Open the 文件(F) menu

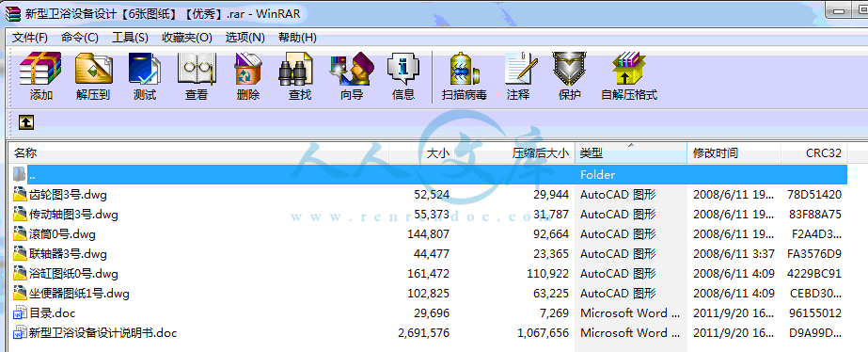point(30,37)
